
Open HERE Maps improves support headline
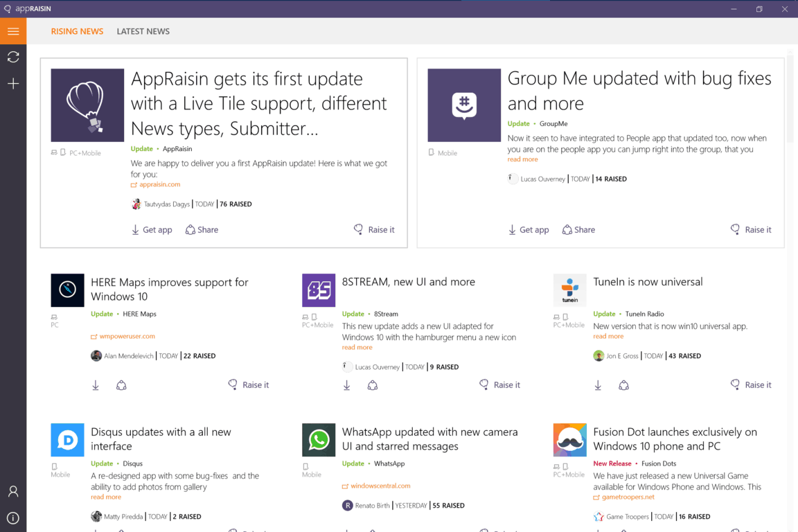point(170,289)
